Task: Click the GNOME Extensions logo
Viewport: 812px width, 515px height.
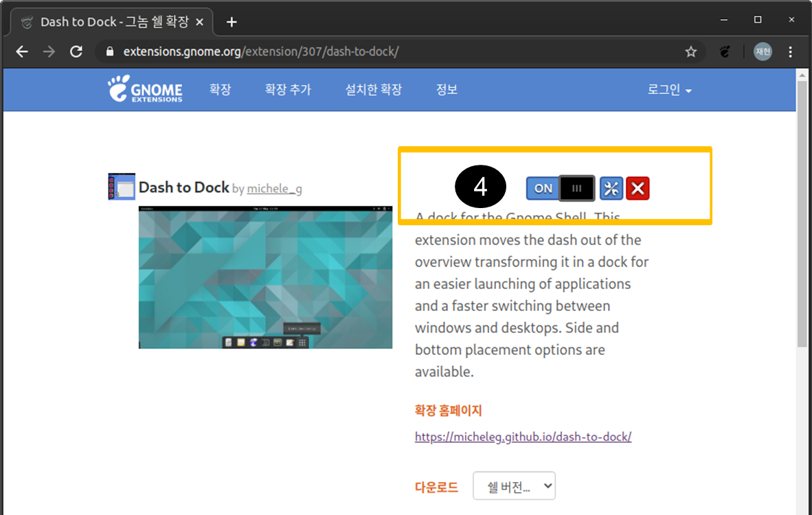Action: pyautogui.click(x=145, y=89)
